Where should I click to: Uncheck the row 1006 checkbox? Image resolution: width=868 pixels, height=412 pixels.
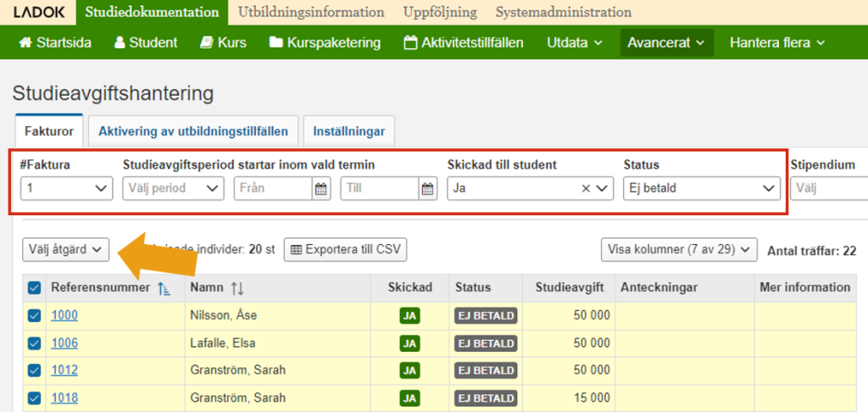pos(34,343)
